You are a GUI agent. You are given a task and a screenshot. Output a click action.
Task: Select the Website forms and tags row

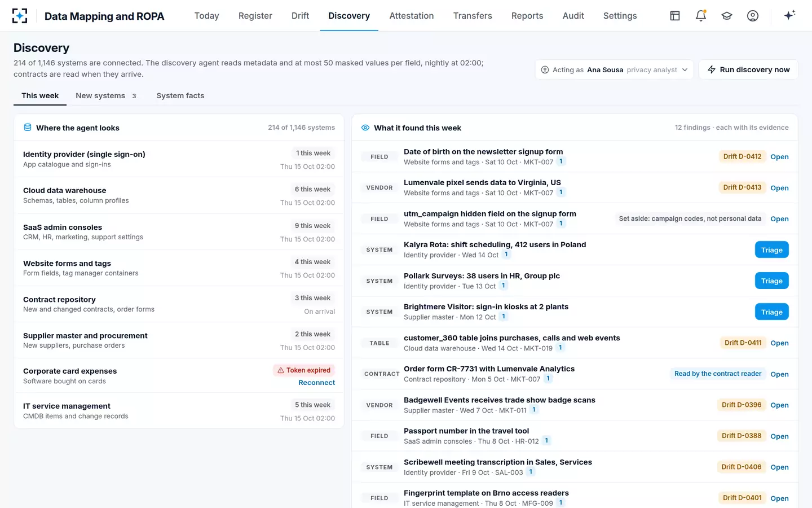coord(179,268)
